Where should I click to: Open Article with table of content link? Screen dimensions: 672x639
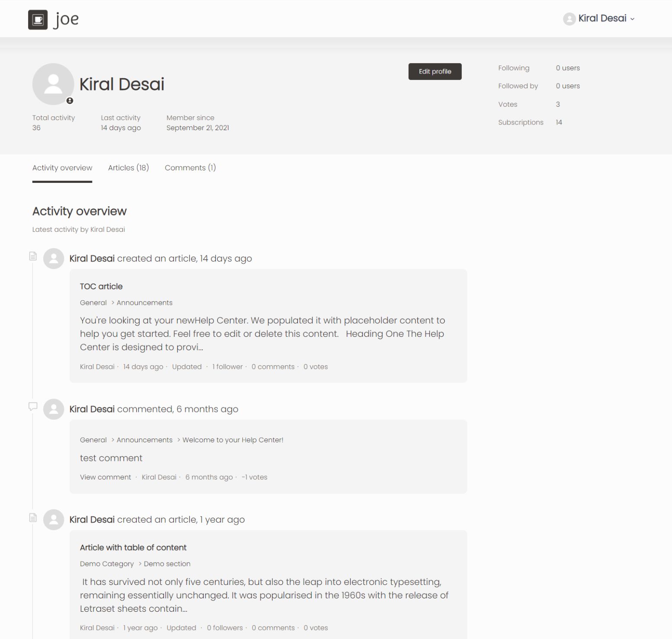(x=133, y=547)
